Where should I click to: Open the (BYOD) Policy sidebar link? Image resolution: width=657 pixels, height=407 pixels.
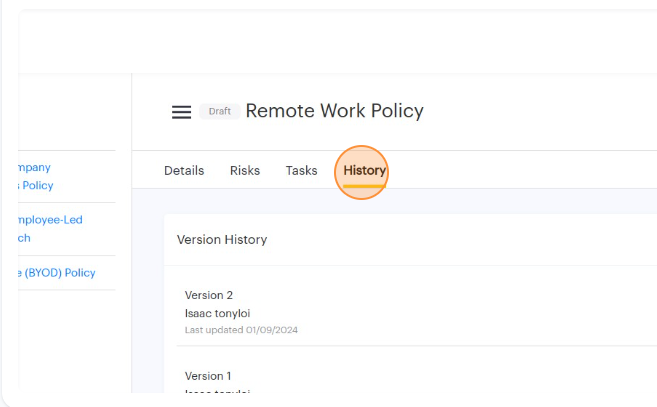point(58,273)
